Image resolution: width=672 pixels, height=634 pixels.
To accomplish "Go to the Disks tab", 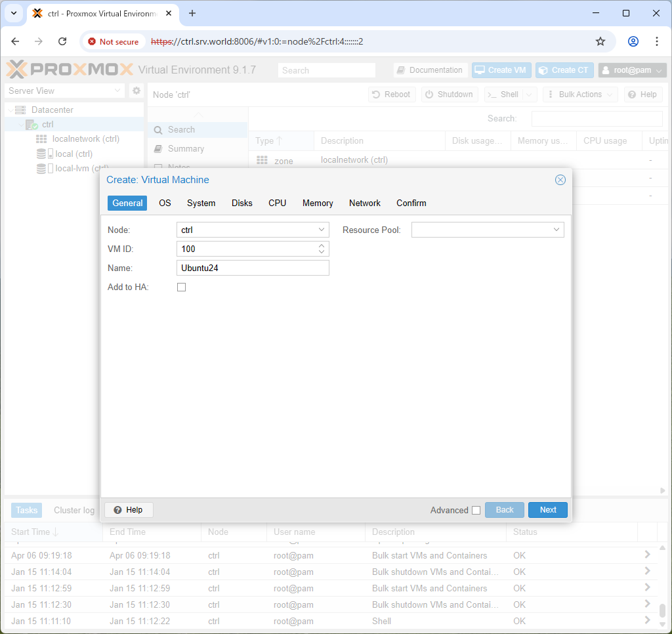I will [x=242, y=203].
